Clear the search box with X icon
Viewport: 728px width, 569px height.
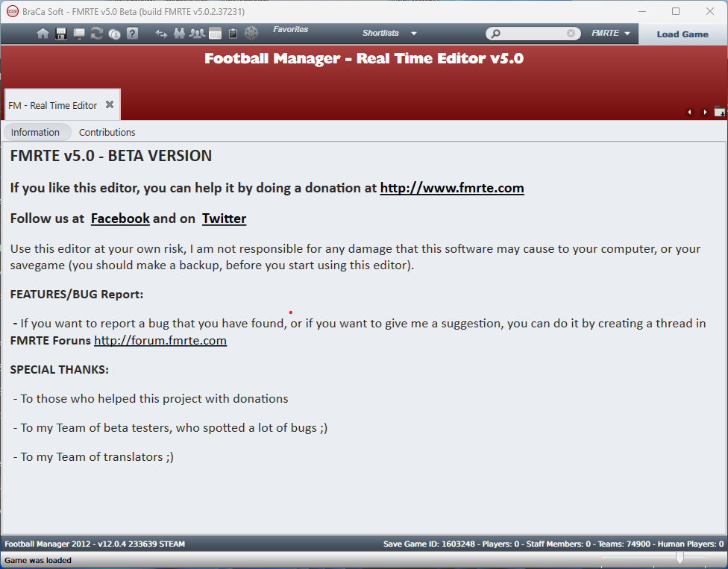(x=571, y=34)
